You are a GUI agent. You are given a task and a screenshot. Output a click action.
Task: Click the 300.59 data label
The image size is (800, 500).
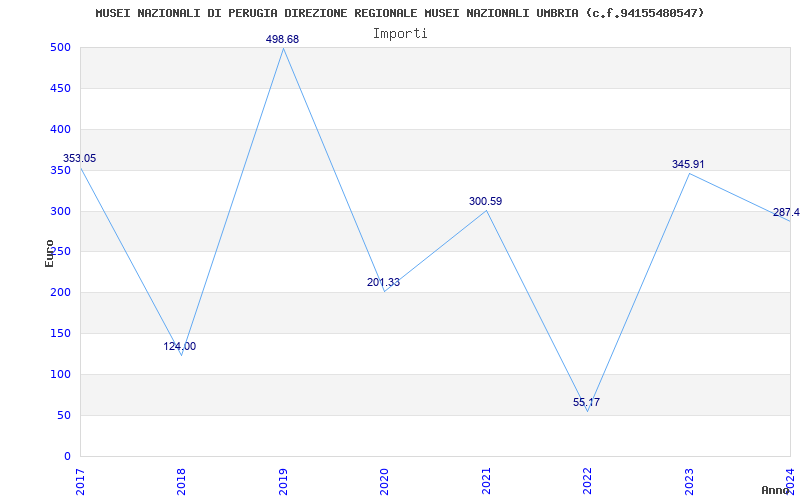pos(485,202)
